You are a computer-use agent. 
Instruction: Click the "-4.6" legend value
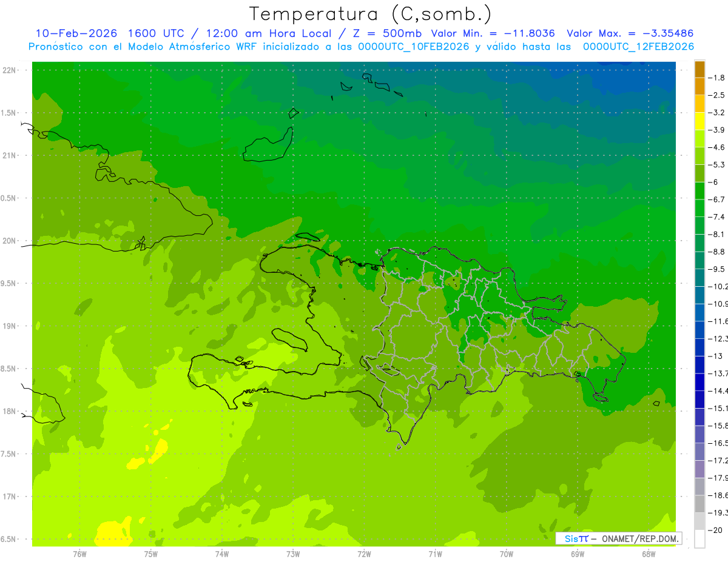[718, 147]
